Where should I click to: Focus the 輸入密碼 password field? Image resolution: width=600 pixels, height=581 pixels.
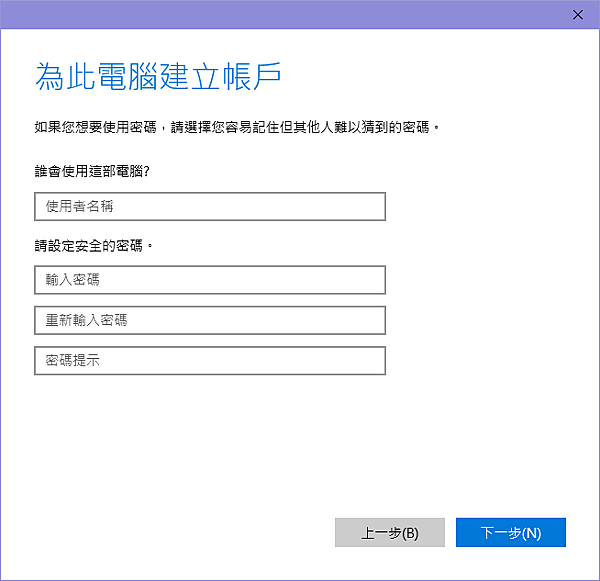(x=210, y=280)
